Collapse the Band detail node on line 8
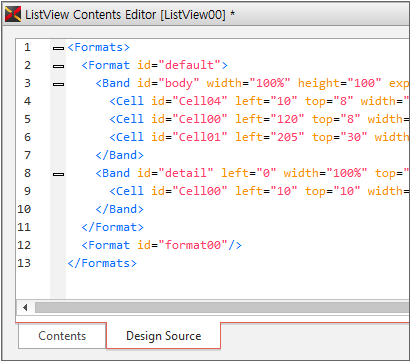The width and height of the screenshot is (410, 361). click(58, 174)
